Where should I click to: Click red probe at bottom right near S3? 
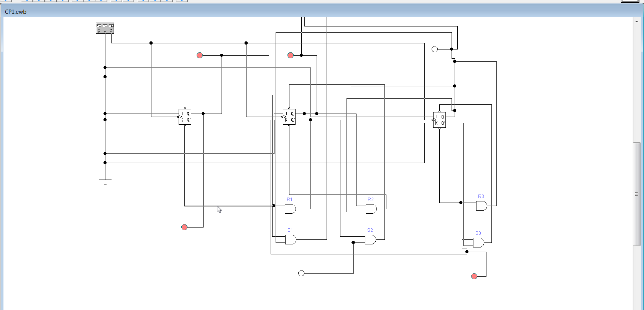coord(474,276)
